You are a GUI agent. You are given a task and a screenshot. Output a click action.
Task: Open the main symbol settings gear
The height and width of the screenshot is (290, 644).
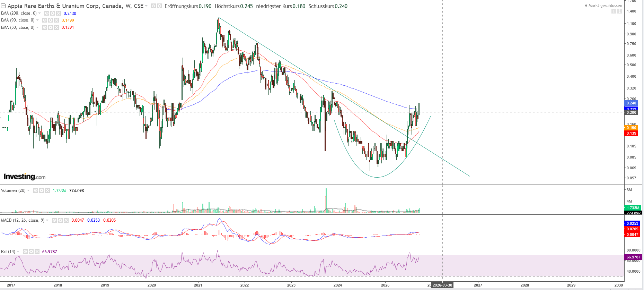click(159, 6)
